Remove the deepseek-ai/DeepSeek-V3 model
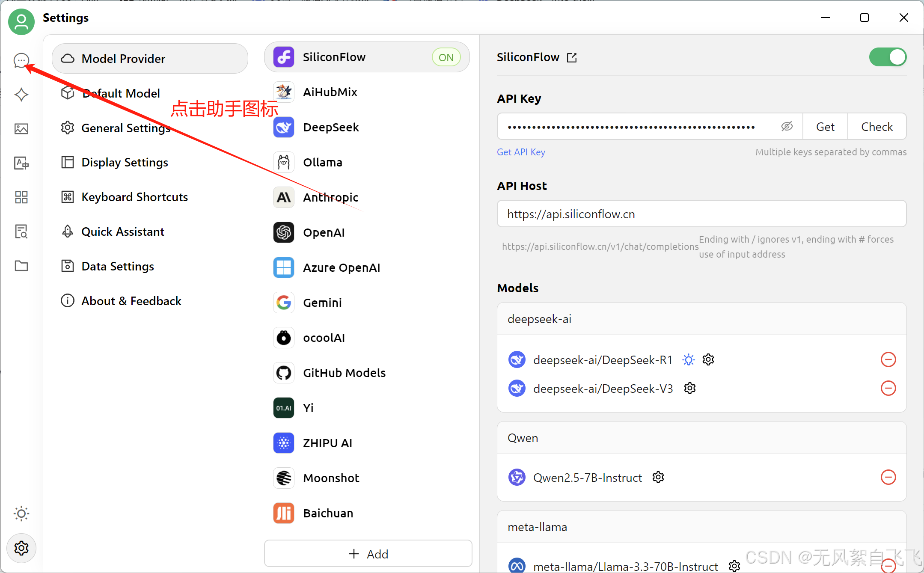The height and width of the screenshot is (573, 924). [x=888, y=388]
